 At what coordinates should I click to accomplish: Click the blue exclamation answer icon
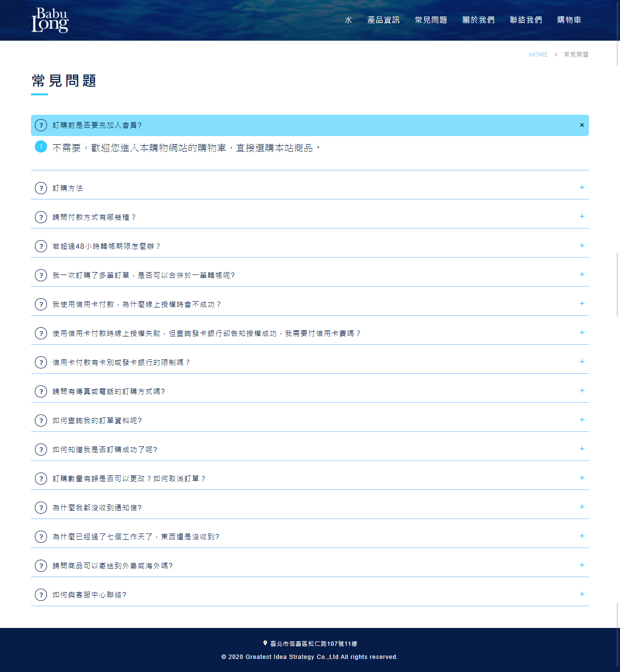[41, 146]
